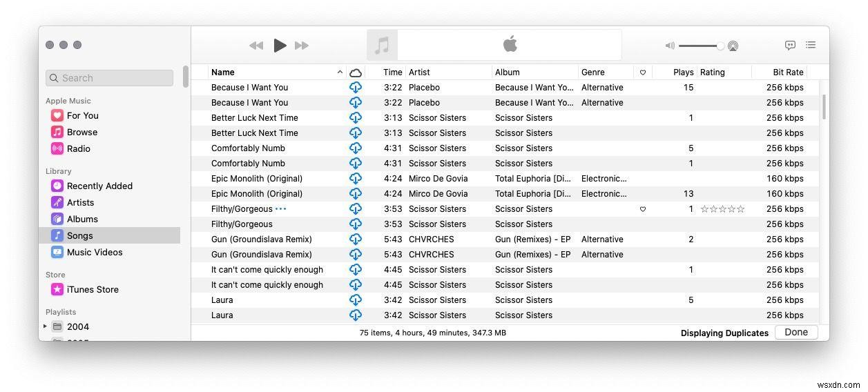Download Gun (Groundislava Remix) with 2 plays
This screenshot has width=868, height=392.
356,239
